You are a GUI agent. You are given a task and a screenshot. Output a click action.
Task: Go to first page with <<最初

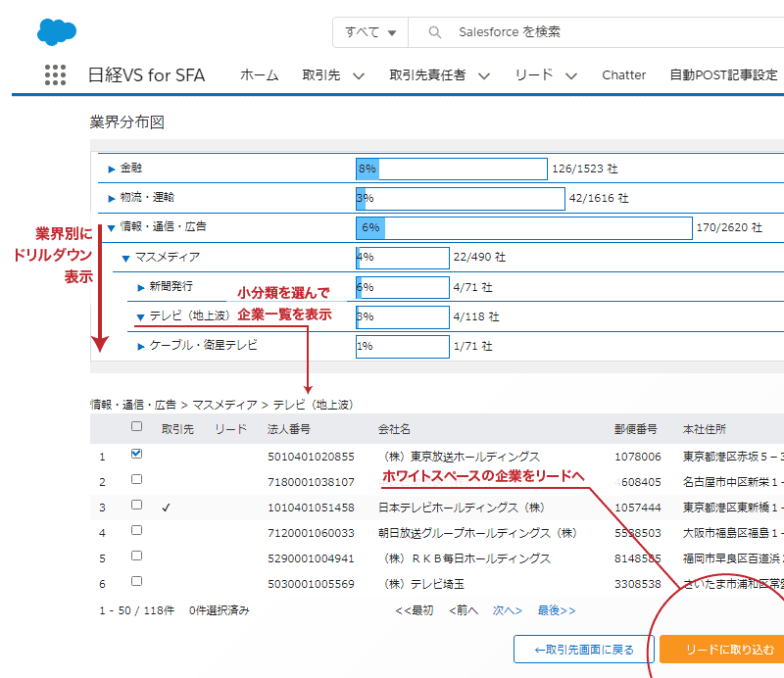tap(414, 610)
